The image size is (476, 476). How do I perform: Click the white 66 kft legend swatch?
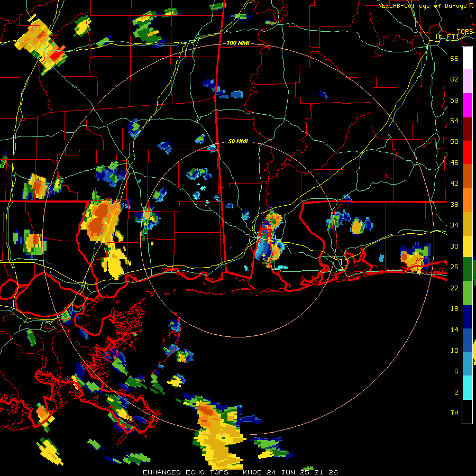(467, 58)
